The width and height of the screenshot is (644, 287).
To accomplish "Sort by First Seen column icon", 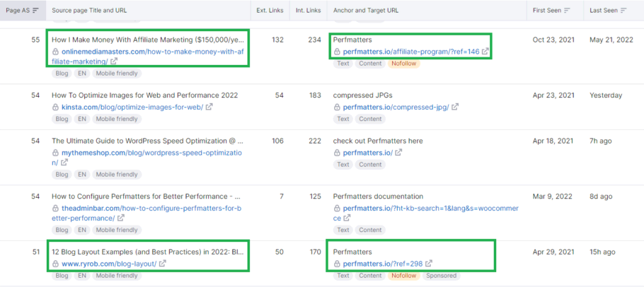I will [x=568, y=10].
